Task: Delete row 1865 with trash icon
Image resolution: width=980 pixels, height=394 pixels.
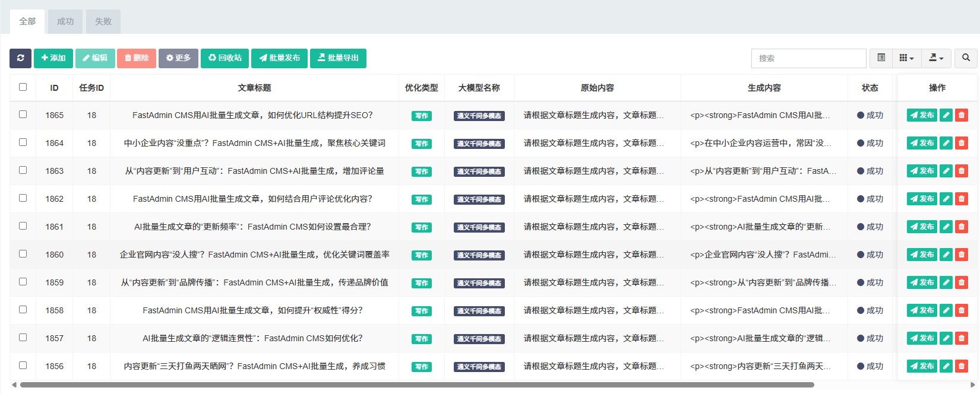Action: click(962, 115)
